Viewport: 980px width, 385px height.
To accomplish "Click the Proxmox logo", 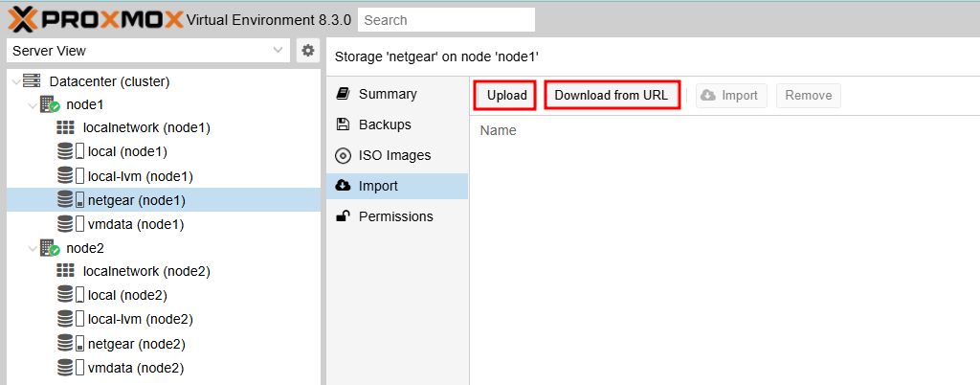I will tap(95, 19).
